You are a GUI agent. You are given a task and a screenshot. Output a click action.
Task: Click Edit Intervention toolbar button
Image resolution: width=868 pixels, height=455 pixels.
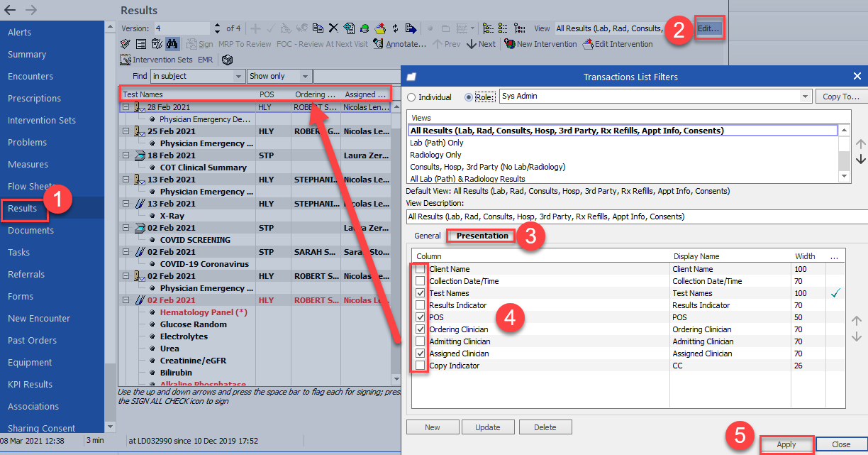click(618, 44)
